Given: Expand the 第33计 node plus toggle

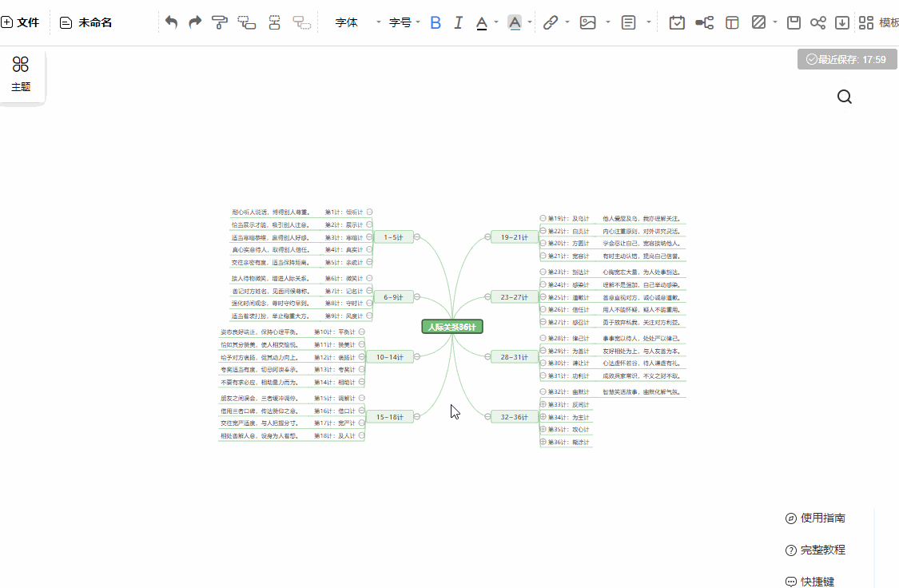Looking at the screenshot, I should coord(543,404).
